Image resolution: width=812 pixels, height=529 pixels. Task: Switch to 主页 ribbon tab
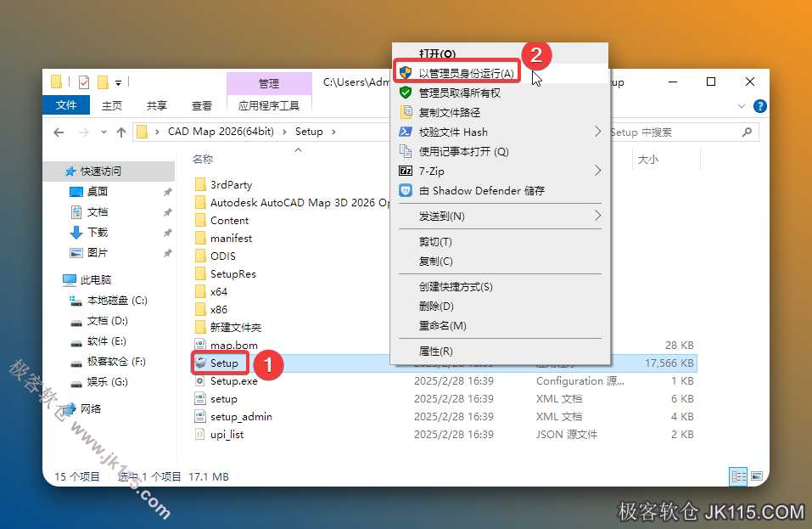point(111,105)
